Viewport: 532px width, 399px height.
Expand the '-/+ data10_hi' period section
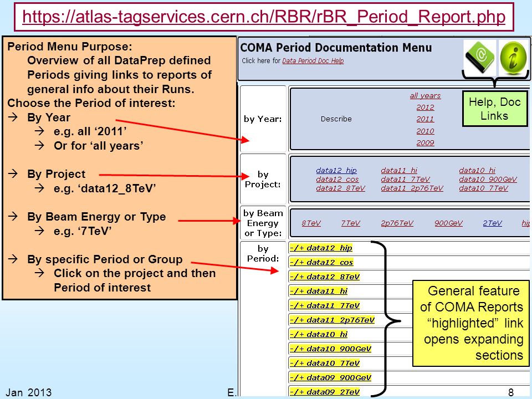coord(319,335)
